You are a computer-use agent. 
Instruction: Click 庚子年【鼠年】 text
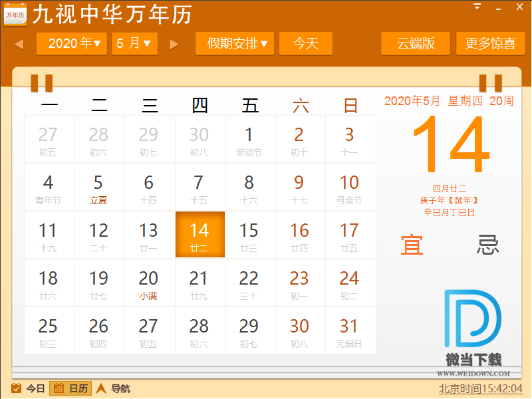pos(450,201)
